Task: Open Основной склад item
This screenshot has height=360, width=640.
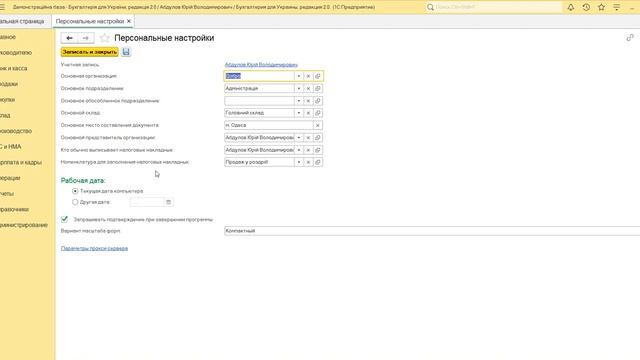Action: click(x=318, y=113)
